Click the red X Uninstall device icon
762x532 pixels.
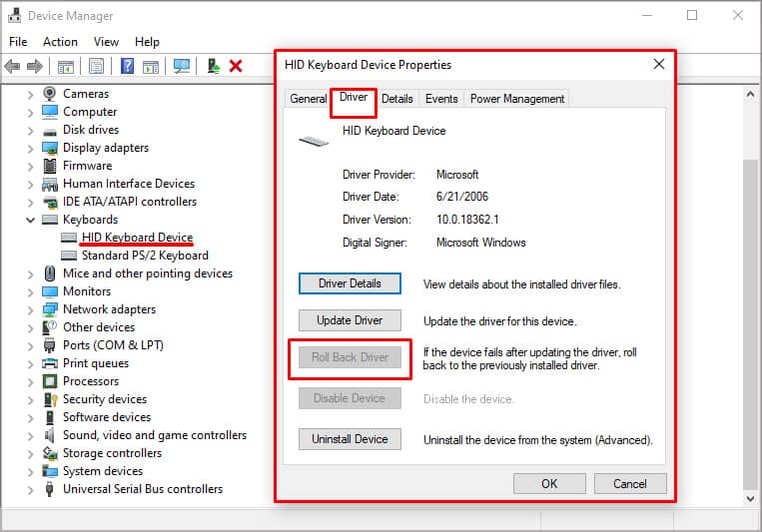tap(236, 66)
